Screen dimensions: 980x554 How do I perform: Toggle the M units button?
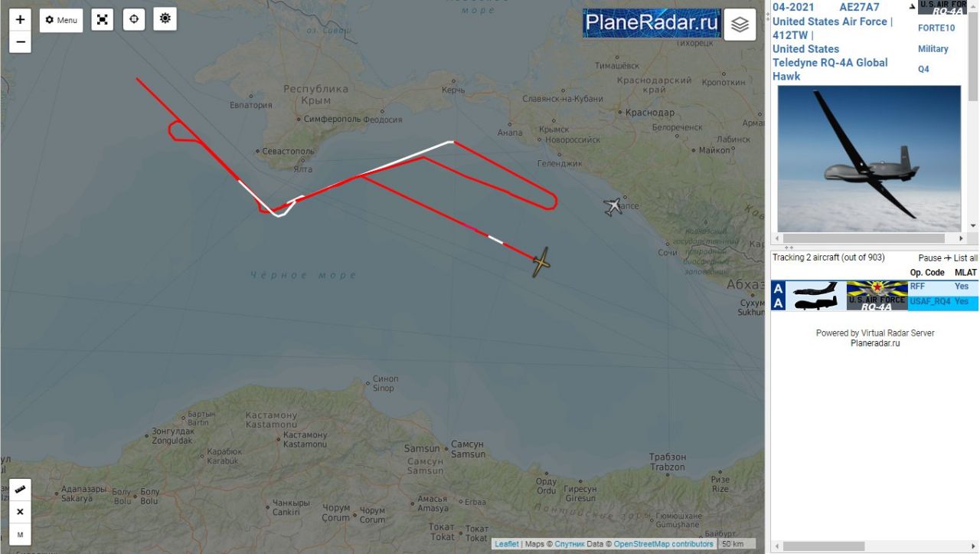pos(20,534)
